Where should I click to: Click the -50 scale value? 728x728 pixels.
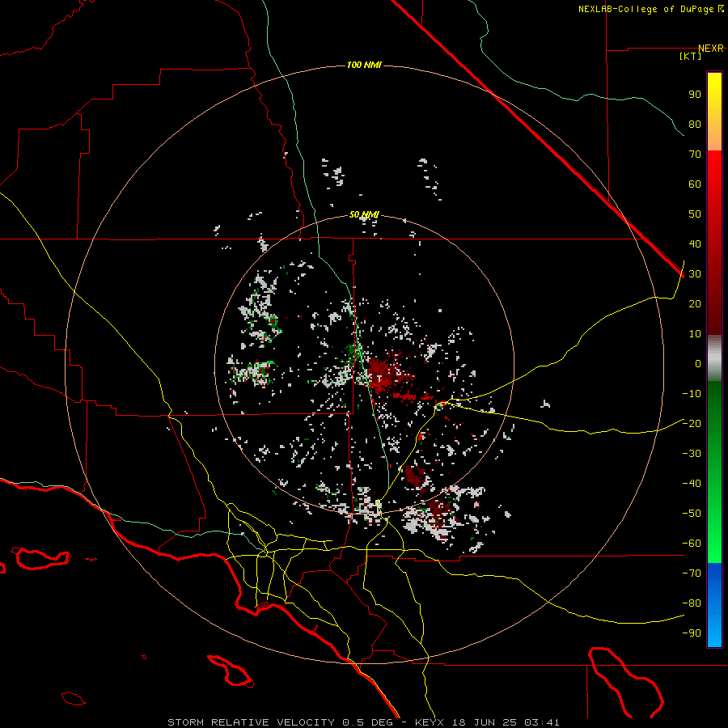tap(692, 514)
